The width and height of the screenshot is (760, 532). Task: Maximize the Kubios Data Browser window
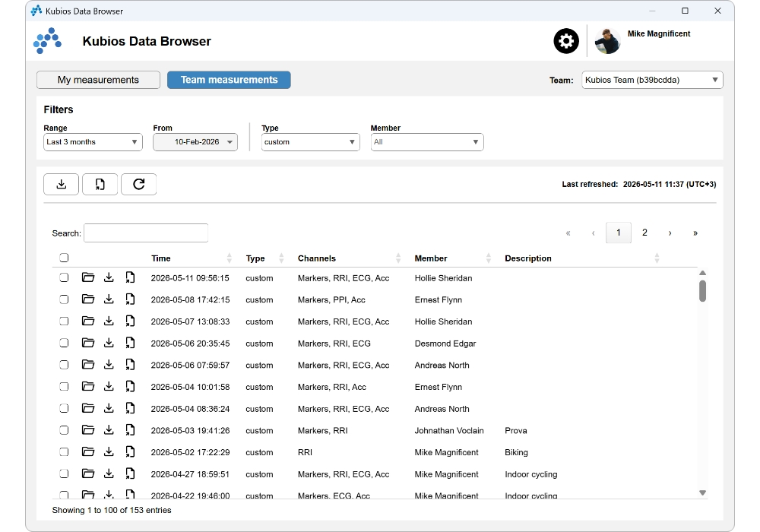[x=685, y=11]
